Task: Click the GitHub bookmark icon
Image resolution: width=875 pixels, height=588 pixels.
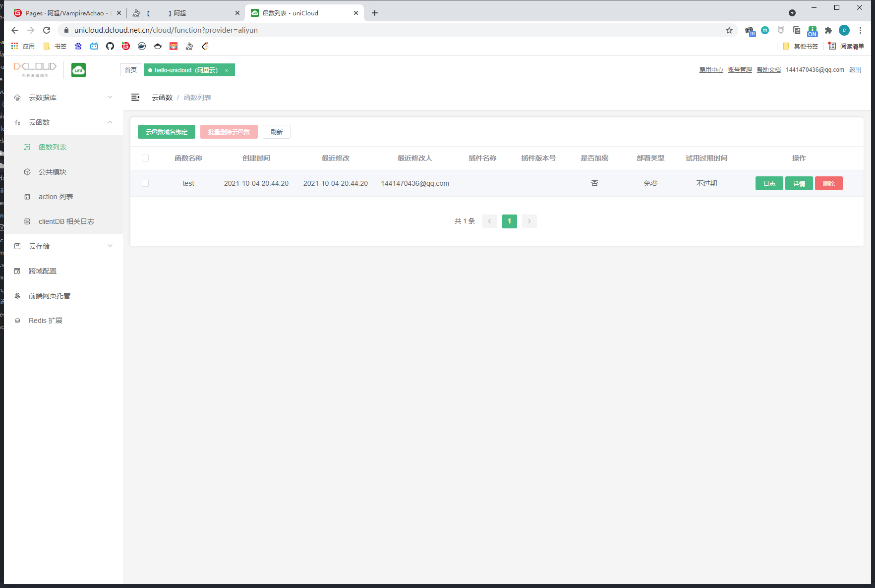Action: [x=110, y=46]
